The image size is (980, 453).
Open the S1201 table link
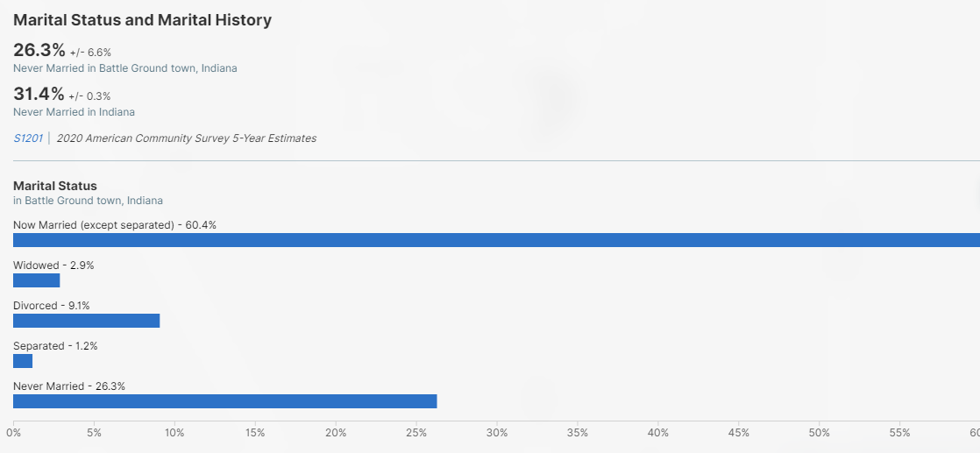(x=28, y=138)
